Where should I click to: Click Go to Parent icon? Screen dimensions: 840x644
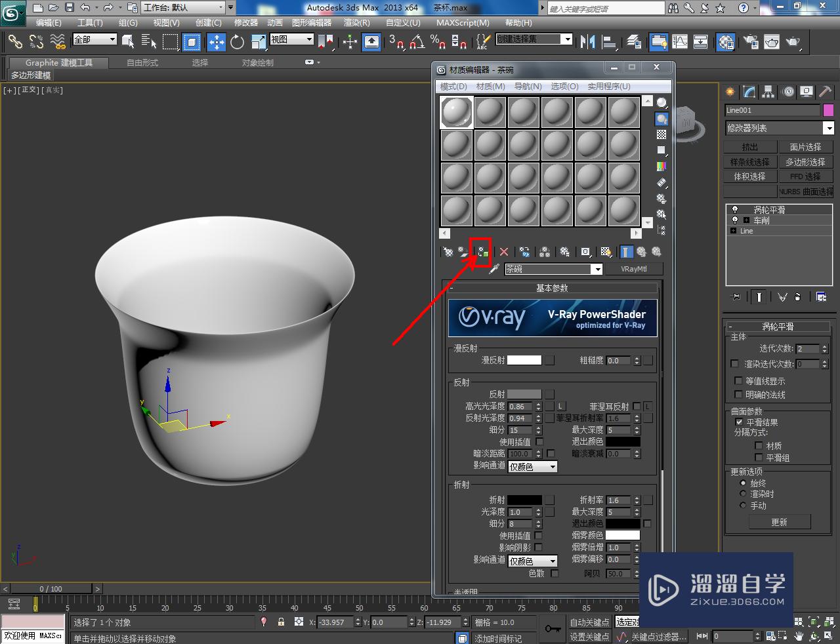pos(641,252)
